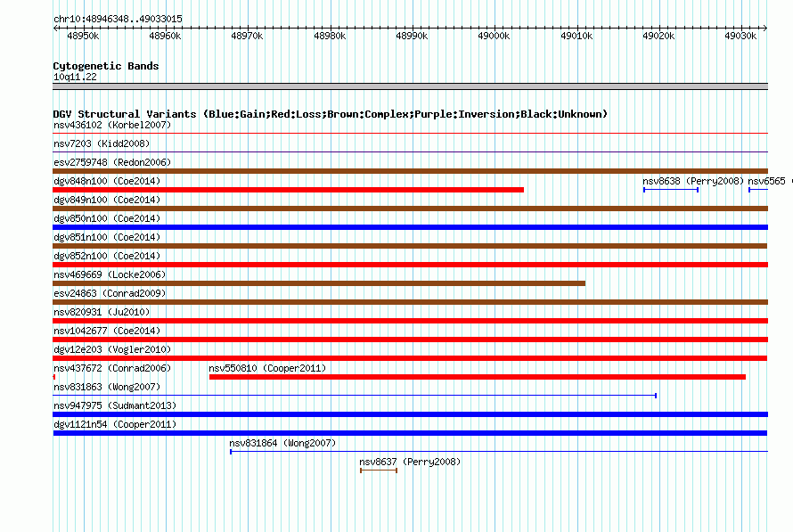
Task: Select the esv24863 (Conrad2009) label
Action: (x=110, y=293)
